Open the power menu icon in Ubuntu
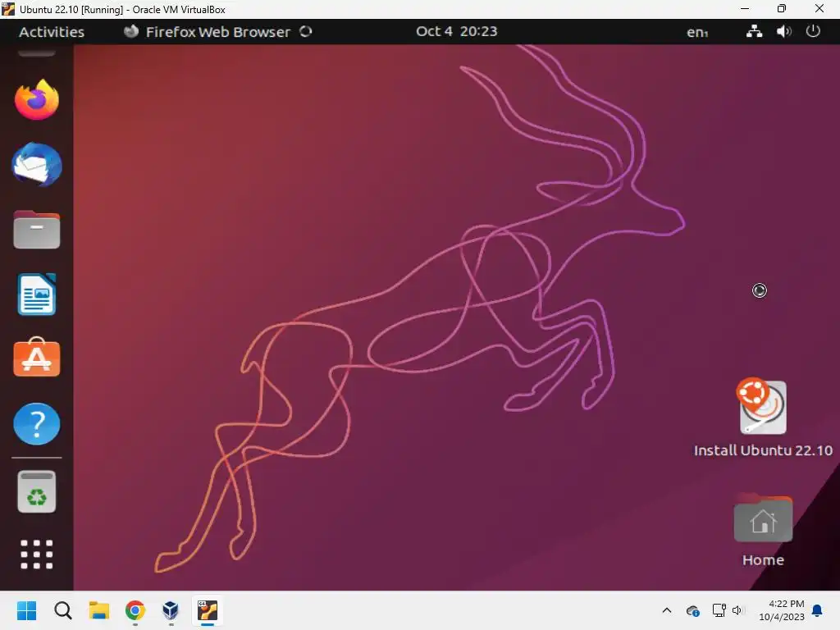 click(813, 31)
